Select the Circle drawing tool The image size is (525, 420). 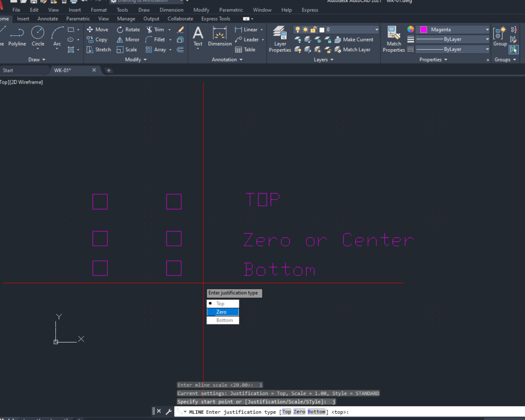38,36
